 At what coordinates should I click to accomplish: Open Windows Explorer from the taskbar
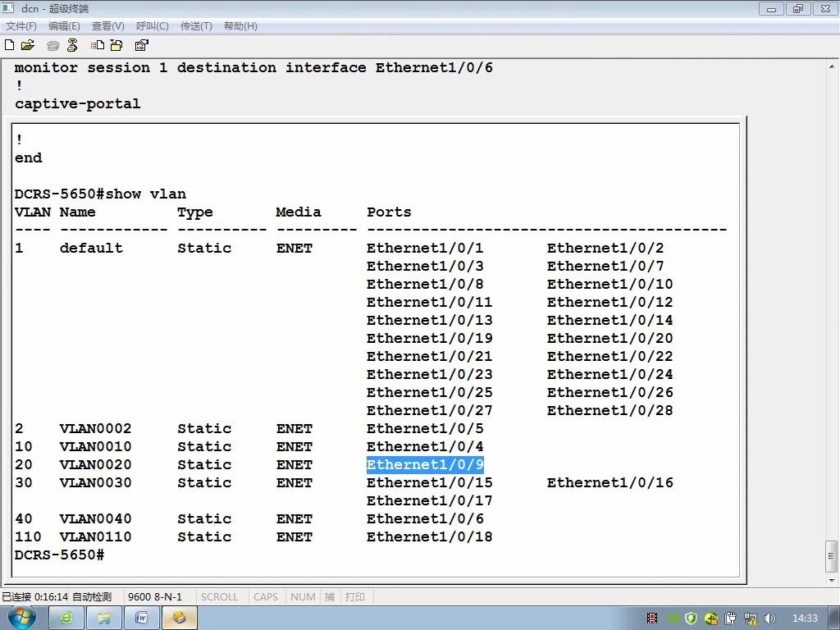click(x=104, y=619)
